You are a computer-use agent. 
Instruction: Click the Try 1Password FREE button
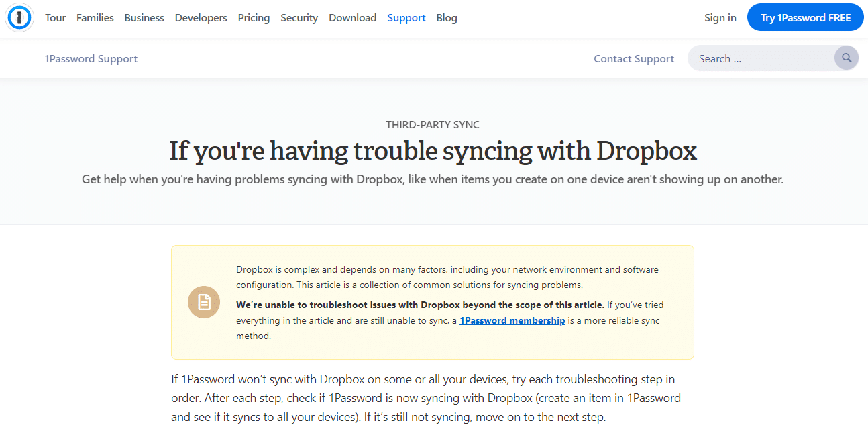(806, 18)
